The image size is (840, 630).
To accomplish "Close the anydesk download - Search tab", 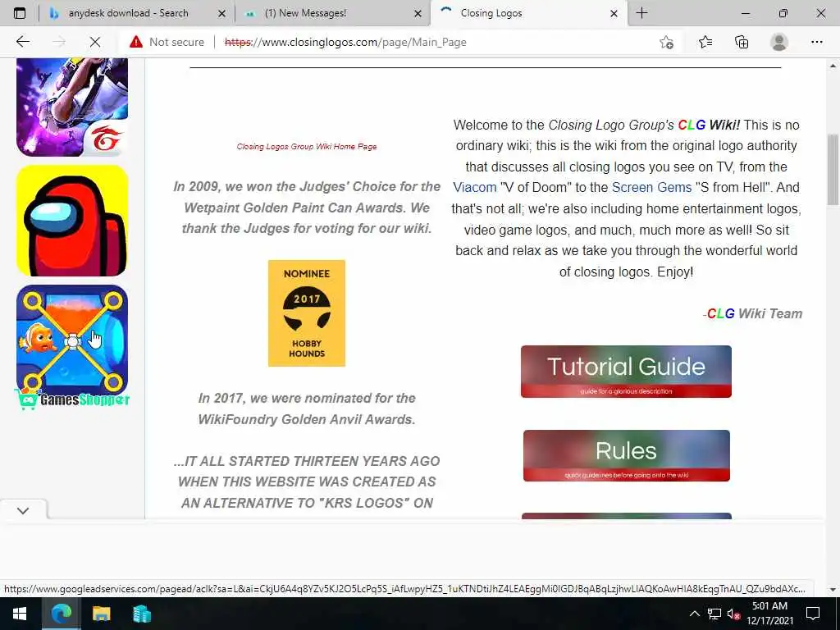I will (221, 13).
